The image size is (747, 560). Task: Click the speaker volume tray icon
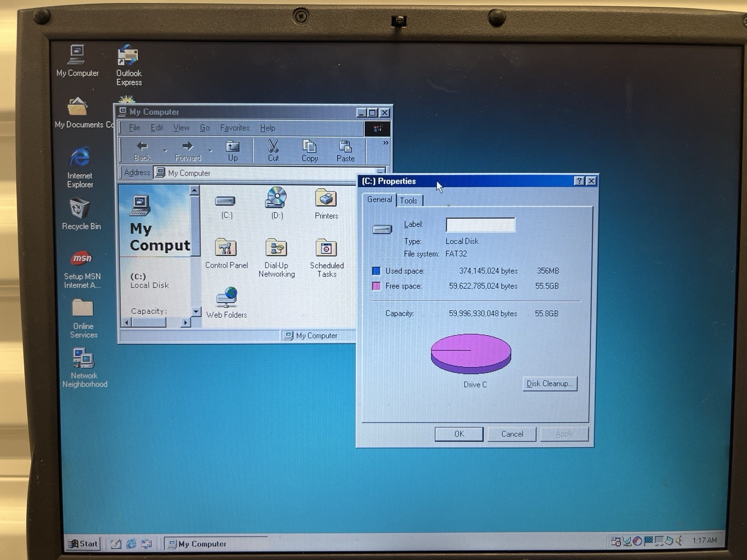coord(680,540)
